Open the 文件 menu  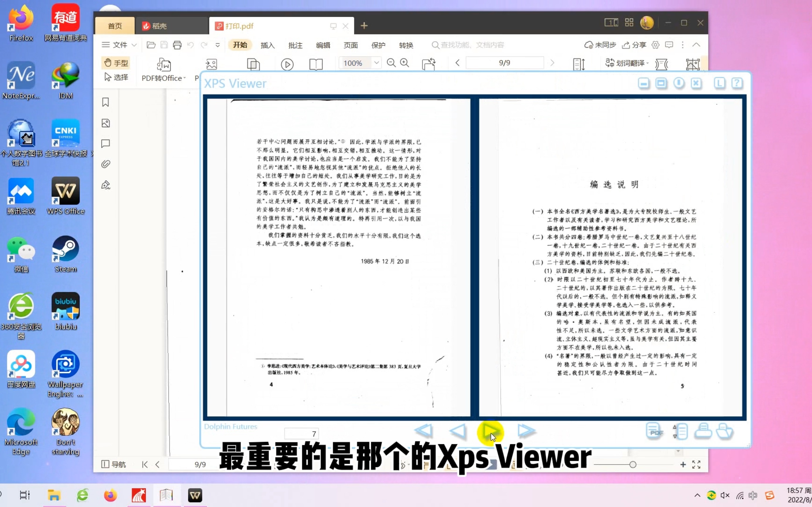[x=115, y=45]
